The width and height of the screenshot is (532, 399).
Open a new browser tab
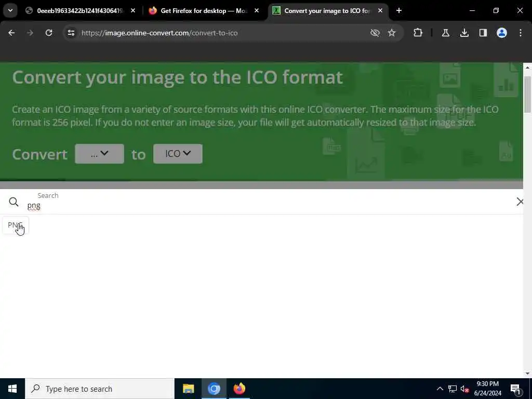(399, 11)
